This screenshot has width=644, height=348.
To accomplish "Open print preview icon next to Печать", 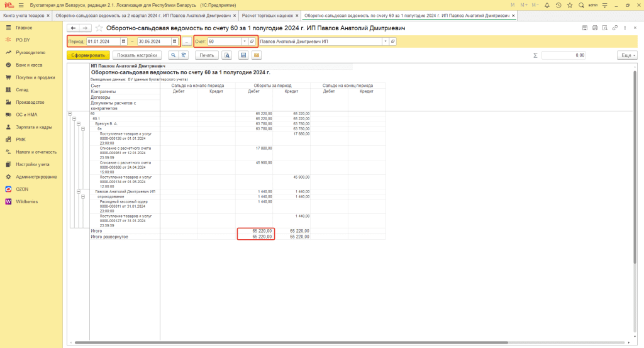I will pos(226,55).
